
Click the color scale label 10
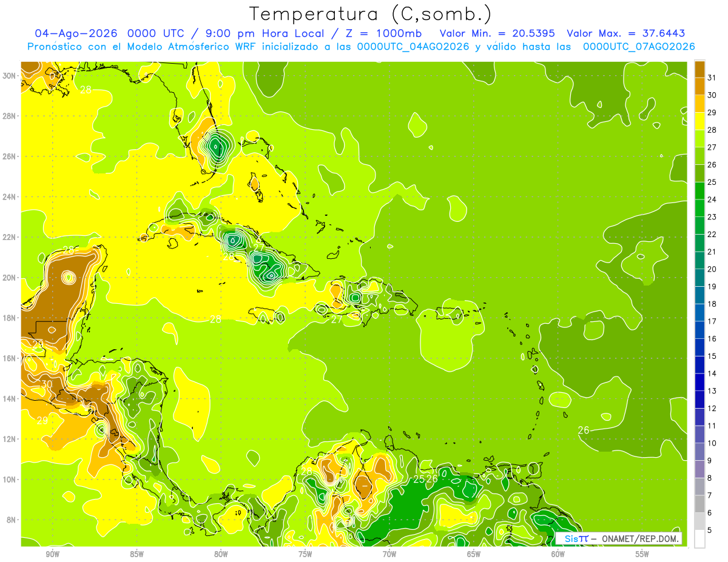[x=712, y=443]
